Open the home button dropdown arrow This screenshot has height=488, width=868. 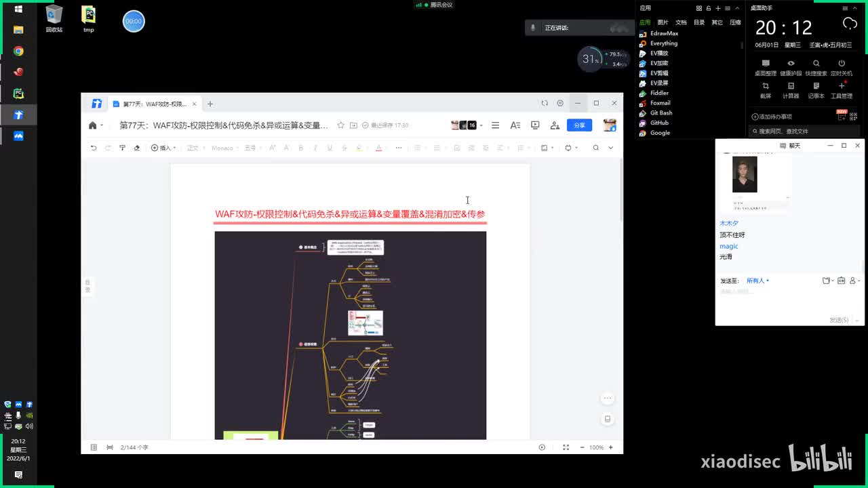click(102, 125)
